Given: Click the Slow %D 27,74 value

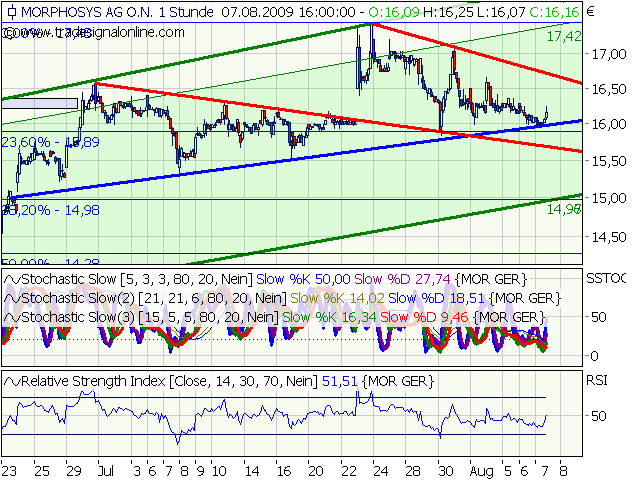Looking at the screenshot, I should pos(402,280).
